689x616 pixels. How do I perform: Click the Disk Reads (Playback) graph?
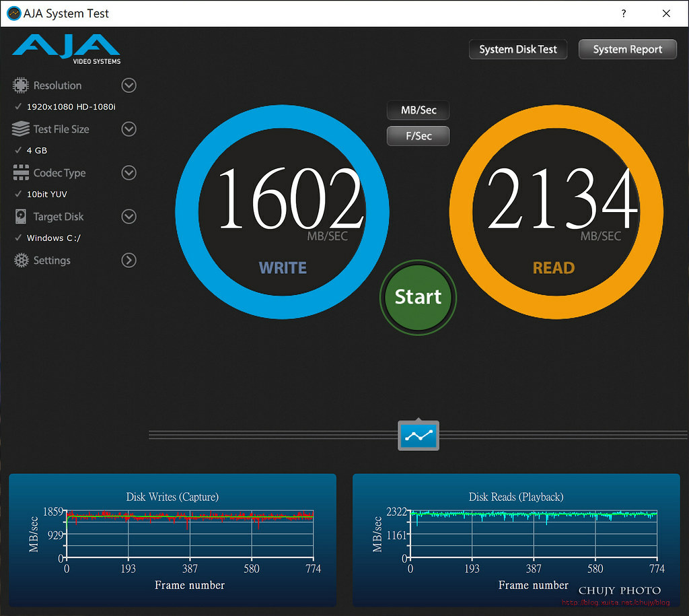click(x=516, y=540)
